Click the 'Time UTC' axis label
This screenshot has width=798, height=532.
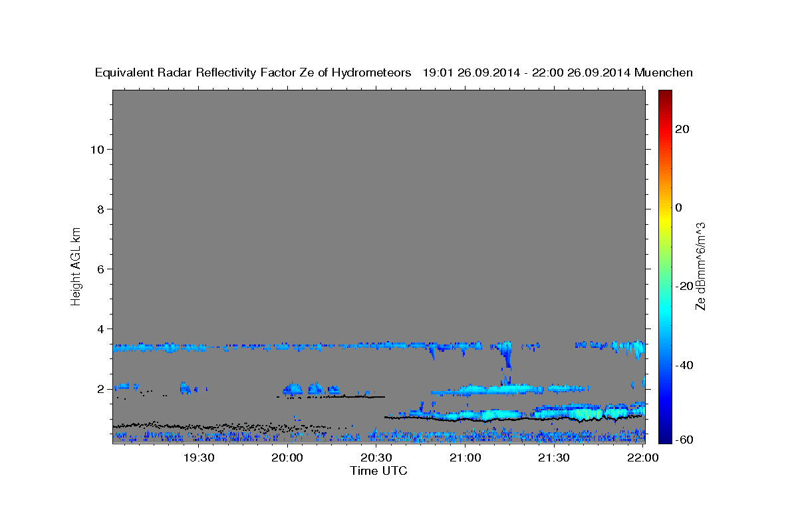(x=378, y=471)
